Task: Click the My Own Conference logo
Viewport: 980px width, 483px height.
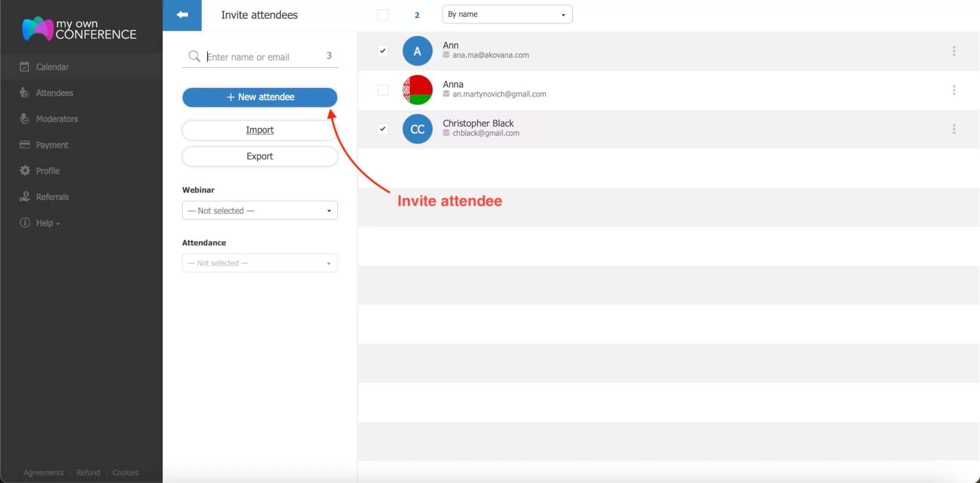Action: 79,29
